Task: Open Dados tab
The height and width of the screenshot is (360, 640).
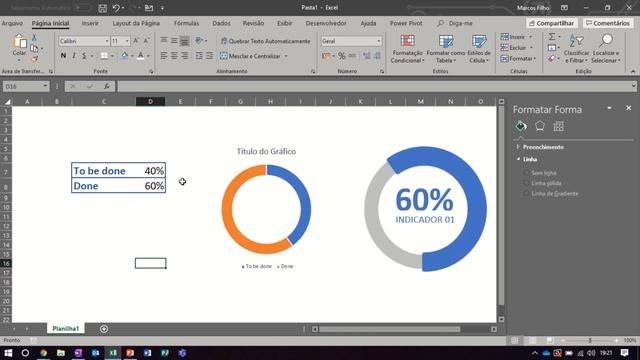Action: [221, 23]
